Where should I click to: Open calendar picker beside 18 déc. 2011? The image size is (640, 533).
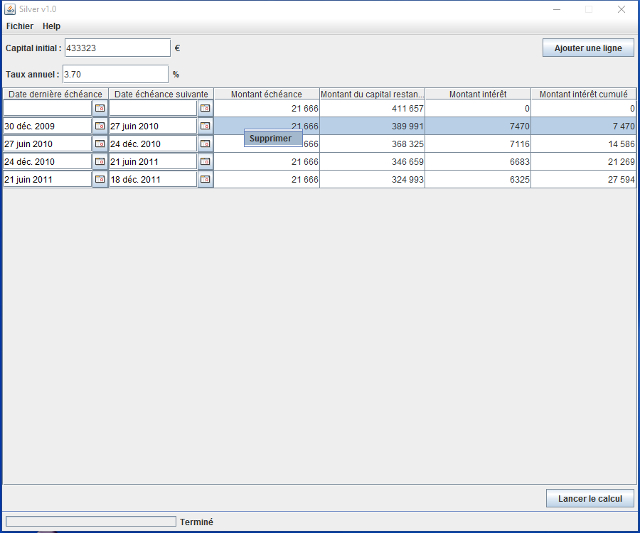[205, 180]
